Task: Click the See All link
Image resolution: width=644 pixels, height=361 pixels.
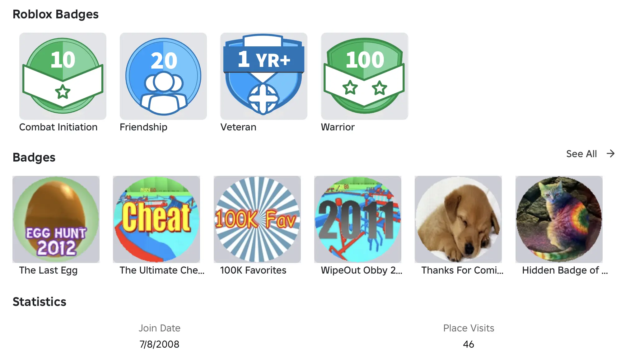Action: [x=581, y=154]
